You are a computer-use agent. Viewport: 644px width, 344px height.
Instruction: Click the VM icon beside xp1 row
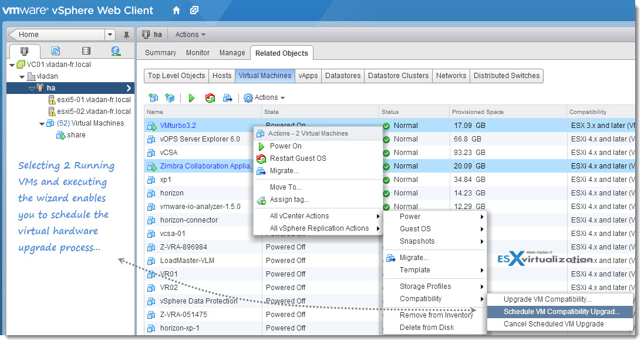[151, 180]
